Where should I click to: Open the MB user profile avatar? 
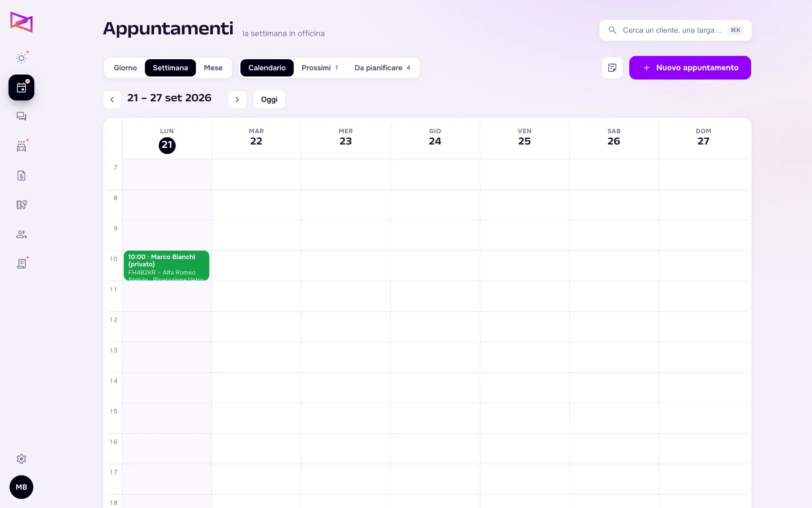coord(22,487)
